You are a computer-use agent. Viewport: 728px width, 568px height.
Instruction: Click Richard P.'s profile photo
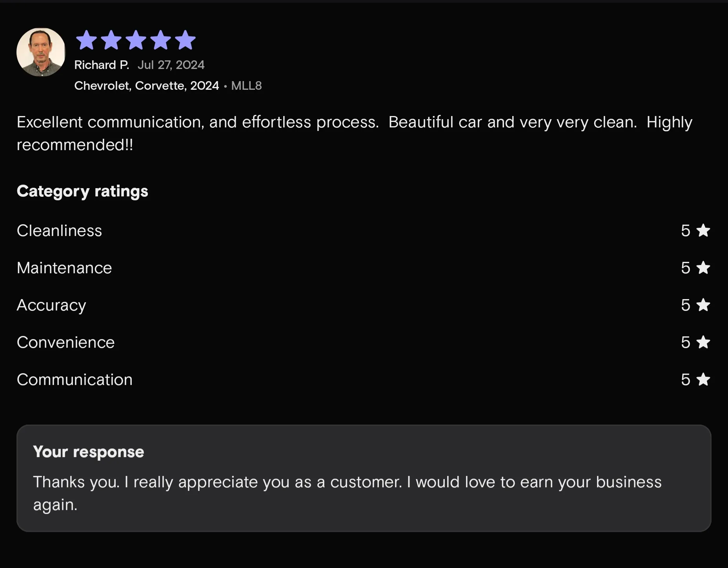(41, 52)
